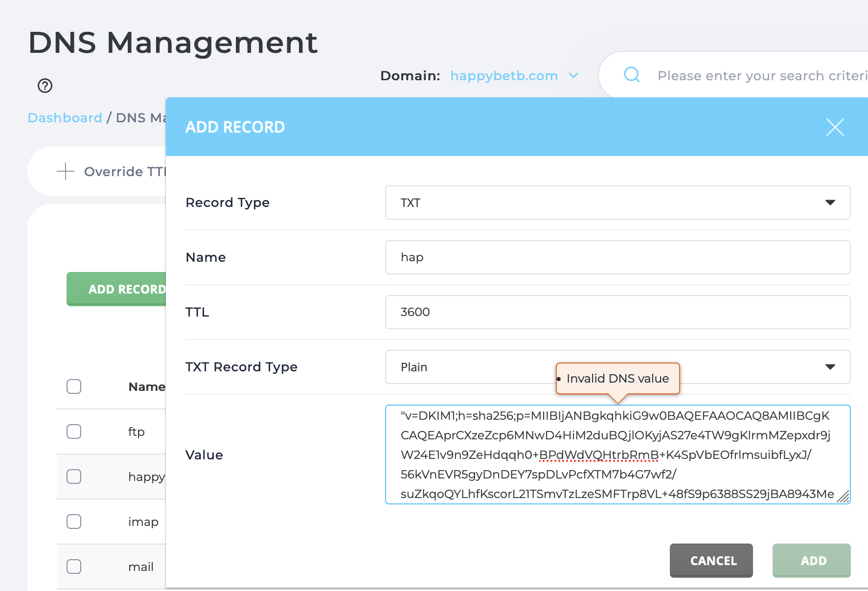The width and height of the screenshot is (868, 591).
Task: Open the happybetb.com domain selector
Action: (514, 76)
